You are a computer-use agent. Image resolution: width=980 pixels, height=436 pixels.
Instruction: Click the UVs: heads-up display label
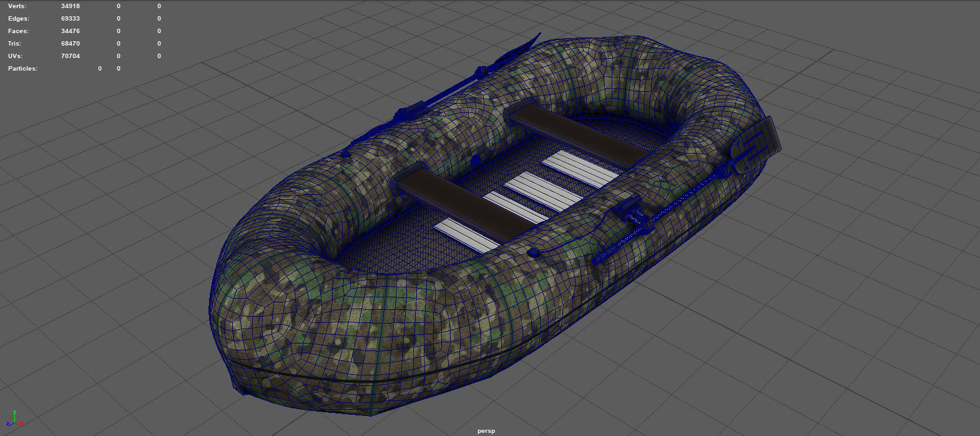[x=15, y=56]
